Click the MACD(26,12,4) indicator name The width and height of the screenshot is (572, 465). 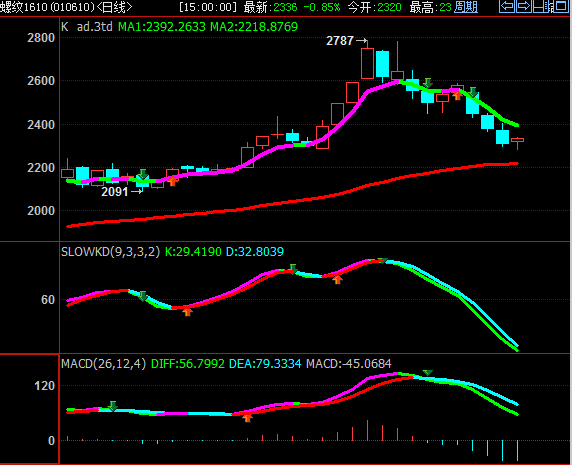[104, 364]
